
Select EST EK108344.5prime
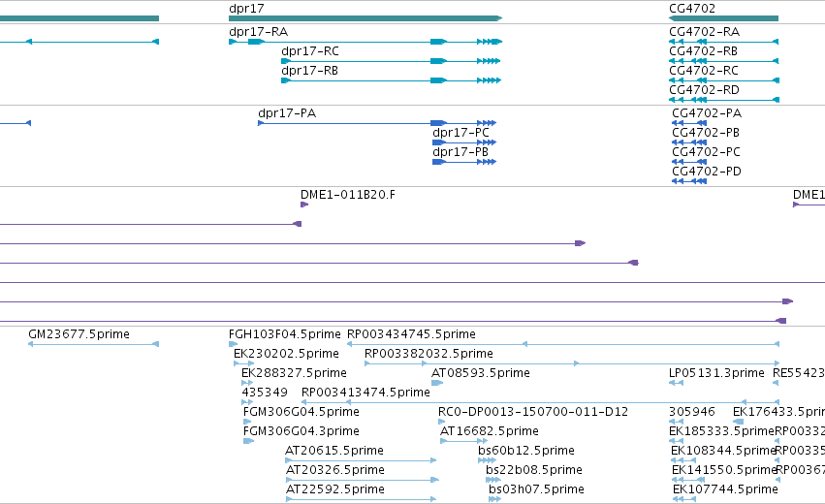tap(723, 451)
